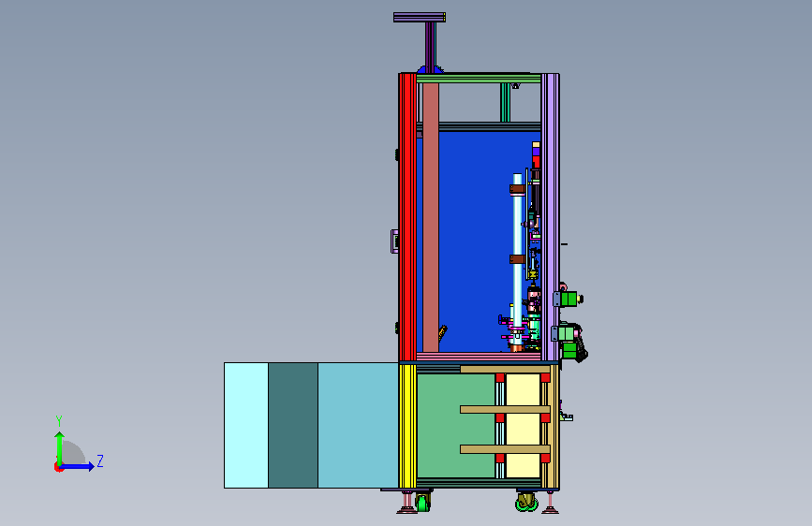Click the blue Z axis arrow of triad
The width and height of the screenshot is (812, 526).
78,466
